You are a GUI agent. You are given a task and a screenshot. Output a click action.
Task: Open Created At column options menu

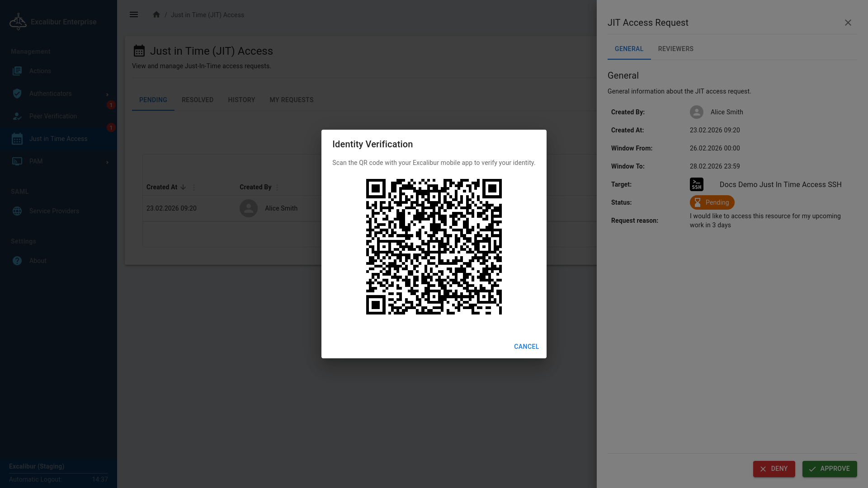point(194,187)
